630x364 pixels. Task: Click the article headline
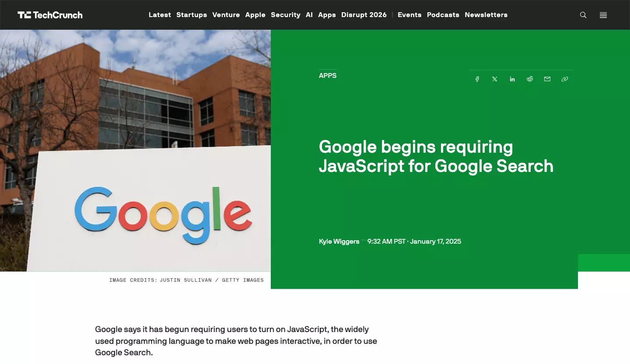[436, 157]
